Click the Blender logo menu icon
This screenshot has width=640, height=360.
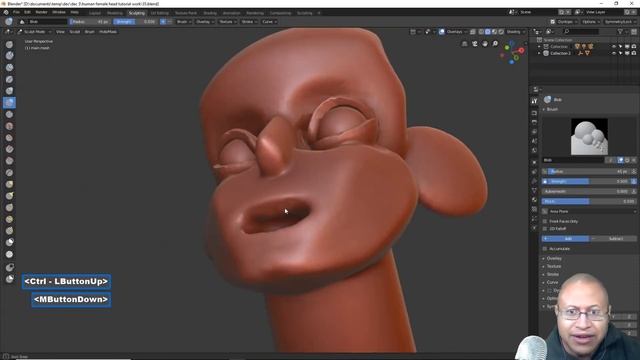click(x=6, y=13)
